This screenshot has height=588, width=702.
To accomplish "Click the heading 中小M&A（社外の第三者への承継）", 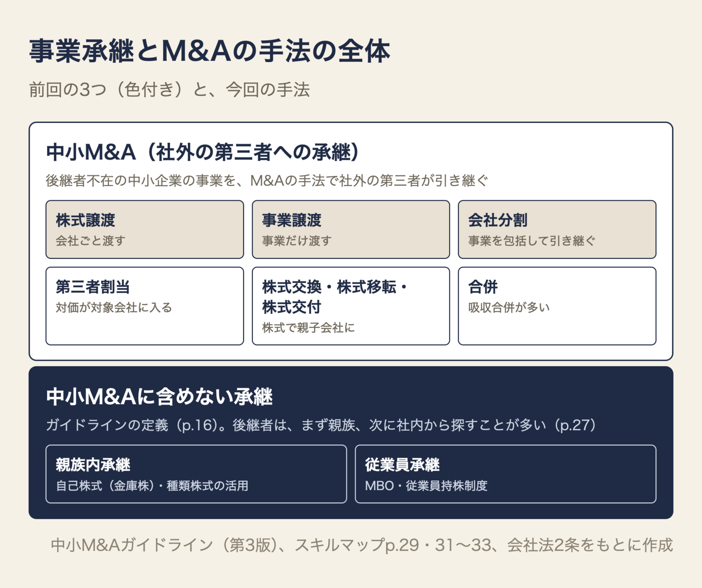I will (x=202, y=152).
